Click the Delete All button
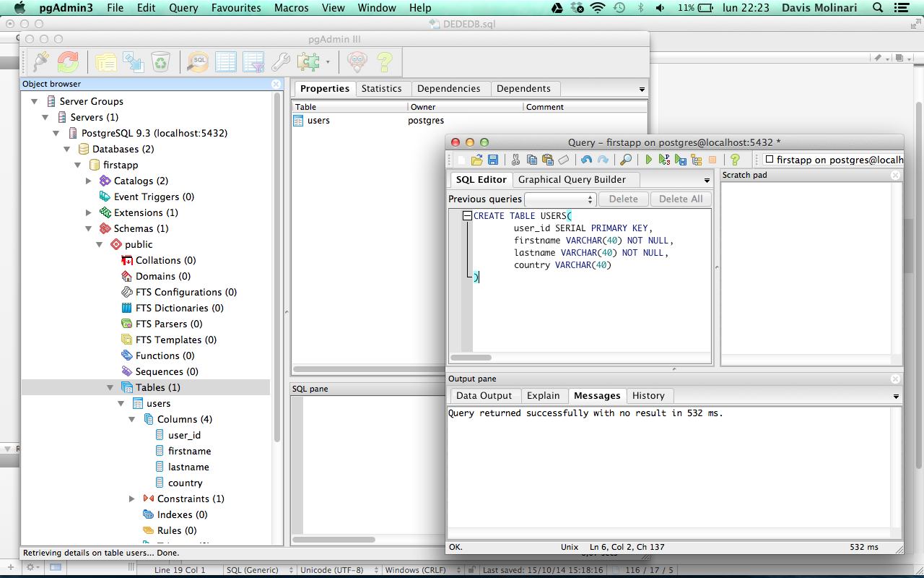924x578 pixels. point(680,199)
